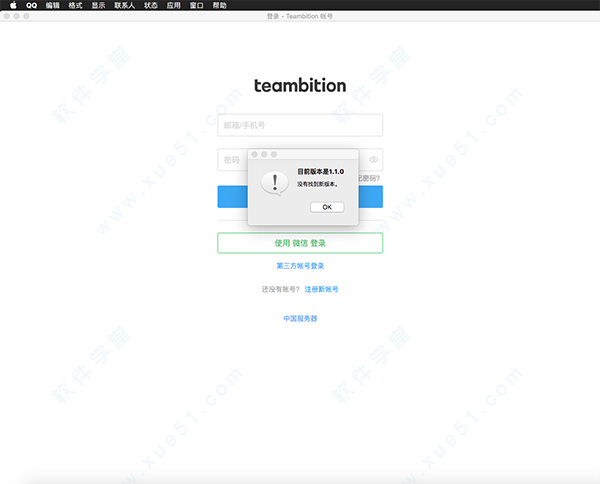
Task: Open 第三方帐号登录 link
Action: 300,266
